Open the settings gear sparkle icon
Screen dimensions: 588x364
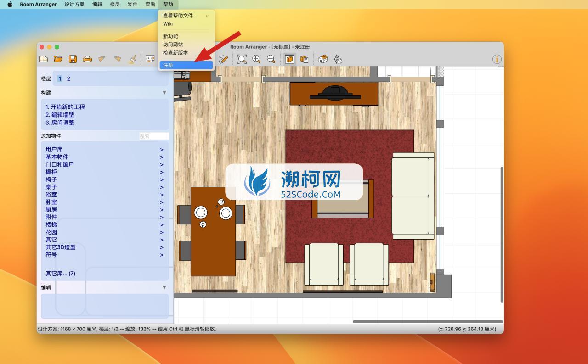[338, 59]
